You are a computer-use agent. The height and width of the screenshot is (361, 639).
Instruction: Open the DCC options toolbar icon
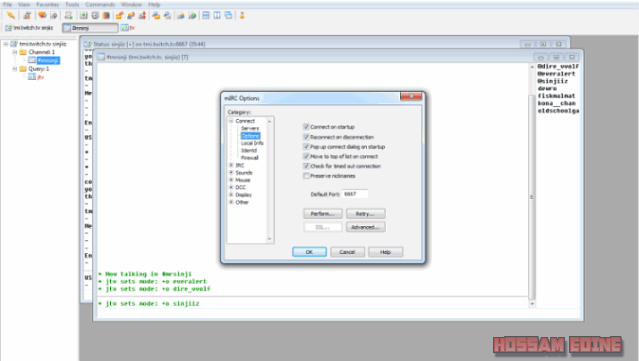[x=142, y=15]
